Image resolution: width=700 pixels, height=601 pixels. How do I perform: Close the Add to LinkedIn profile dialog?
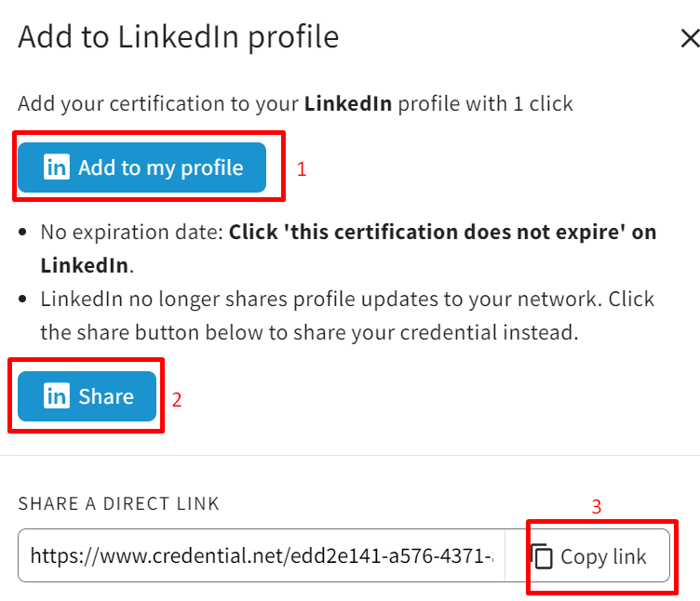tap(690, 38)
